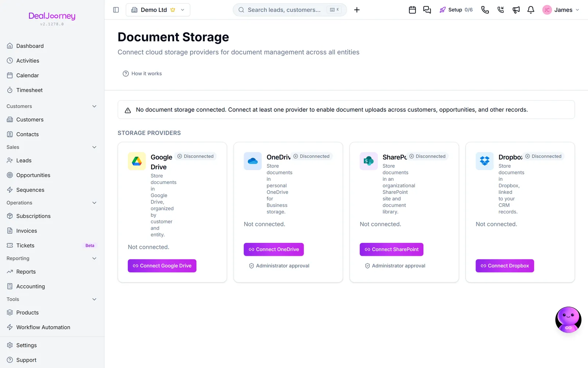The height and width of the screenshot is (368, 588).
Task: Go to Invoices
Action: point(52,231)
